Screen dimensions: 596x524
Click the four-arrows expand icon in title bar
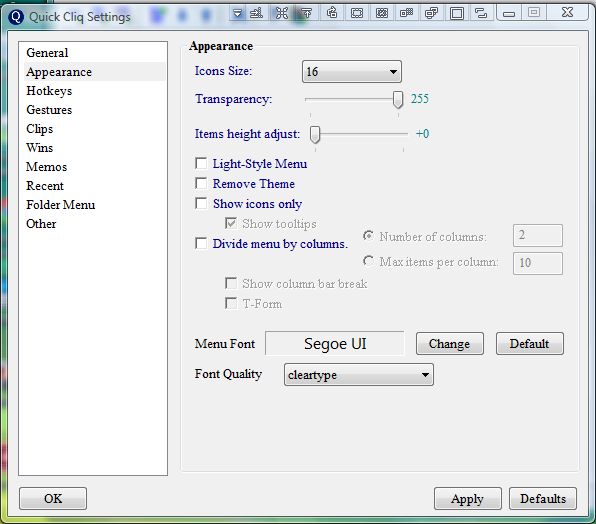pos(282,14)
